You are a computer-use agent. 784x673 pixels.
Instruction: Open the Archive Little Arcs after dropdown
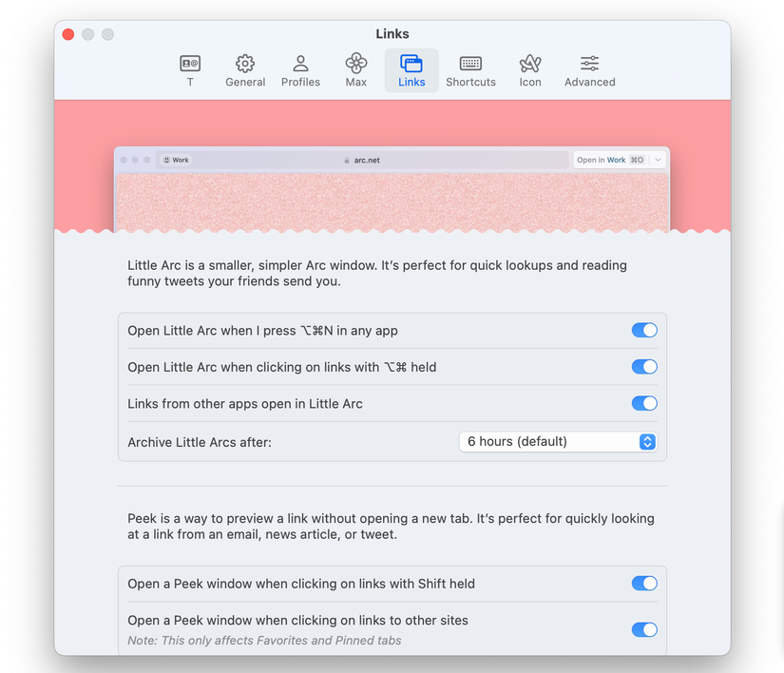558,442
